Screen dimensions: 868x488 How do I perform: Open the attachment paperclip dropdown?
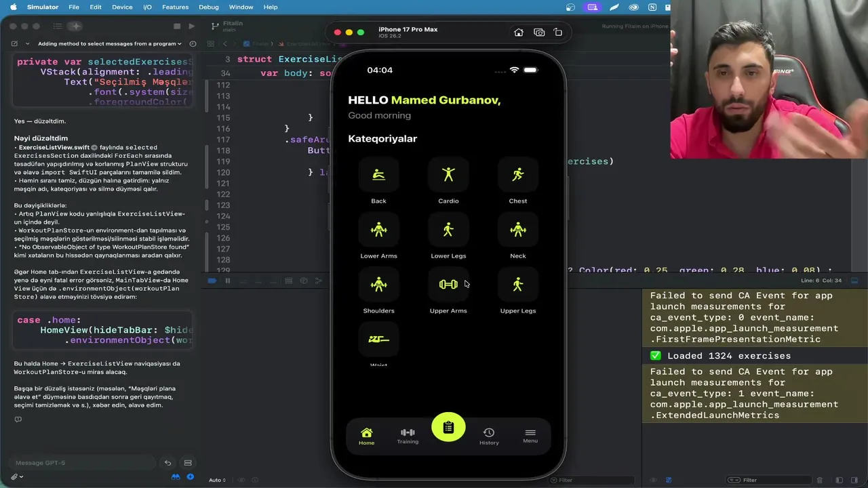pyautogui.click(x=16, y=476)
